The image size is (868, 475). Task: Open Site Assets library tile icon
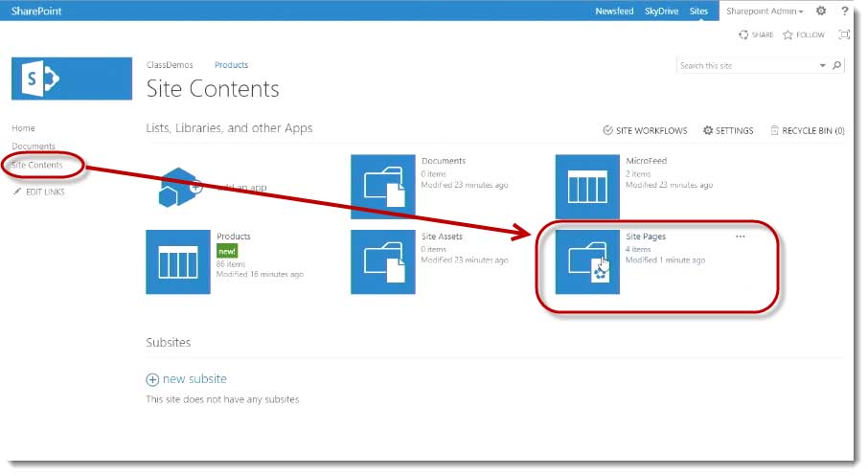pos(383,261)
